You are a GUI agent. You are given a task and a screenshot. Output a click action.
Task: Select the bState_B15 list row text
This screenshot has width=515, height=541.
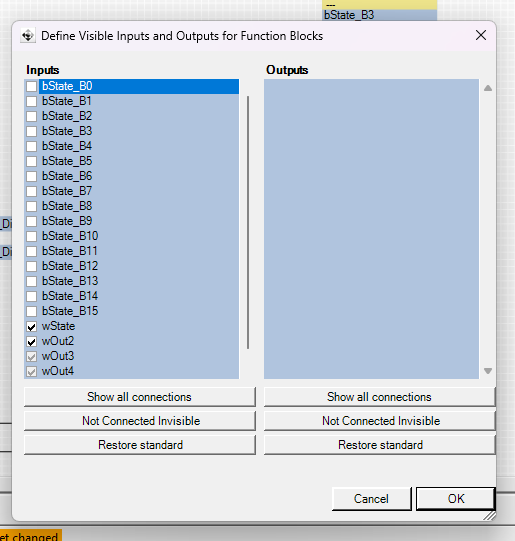[x=70, y=311]
